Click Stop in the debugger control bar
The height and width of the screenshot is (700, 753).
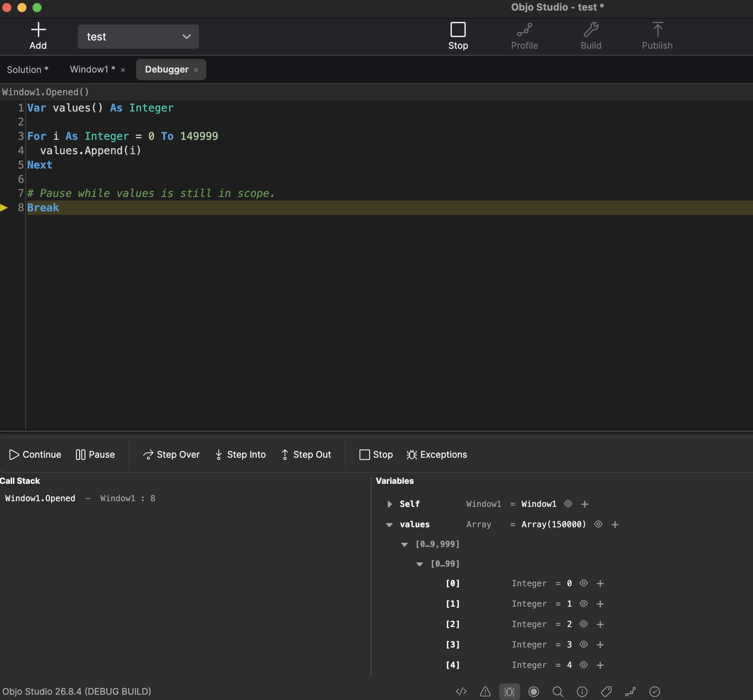[376, 455]
